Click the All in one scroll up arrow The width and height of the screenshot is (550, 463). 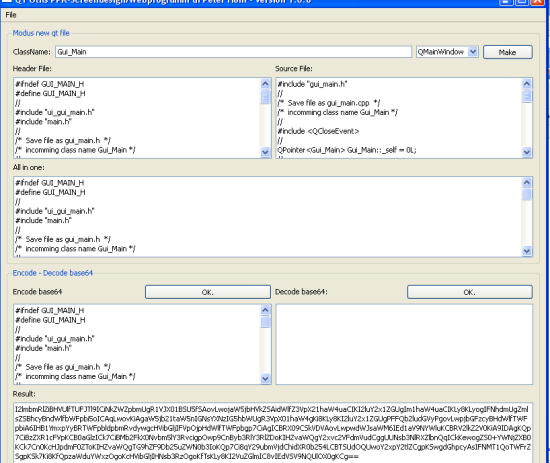coord(526,182)
